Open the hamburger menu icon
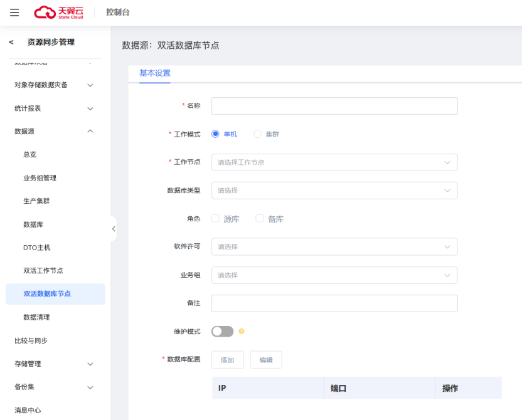This screenshot has height=420, width=522. coord(14,13)
